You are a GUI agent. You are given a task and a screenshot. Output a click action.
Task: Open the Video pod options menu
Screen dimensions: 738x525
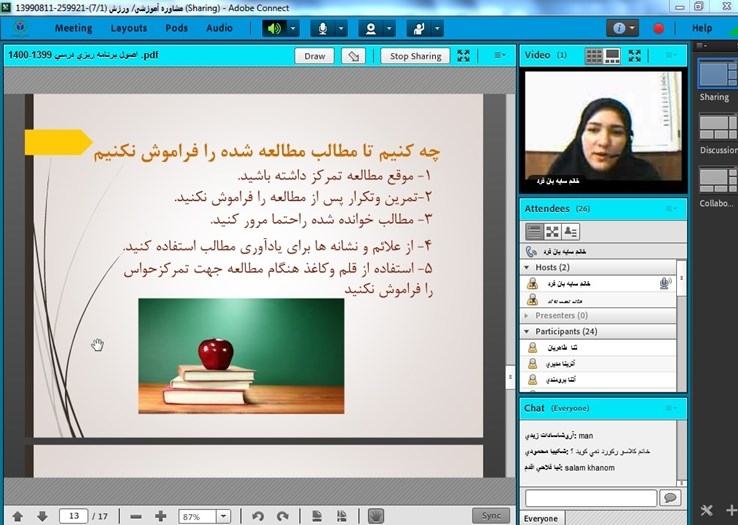pyautogui.click(x=671, y=56)
